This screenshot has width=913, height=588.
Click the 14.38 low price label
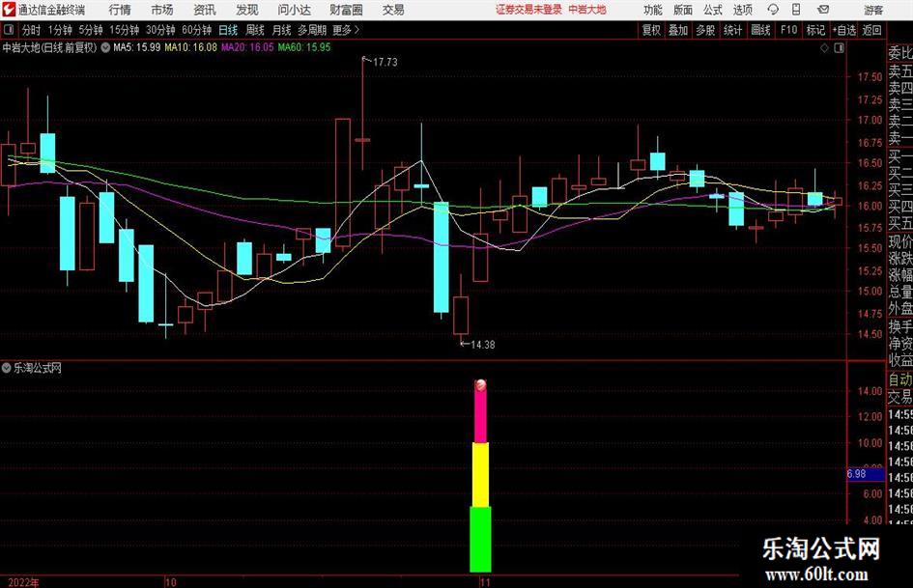click(x=483, y=345)
